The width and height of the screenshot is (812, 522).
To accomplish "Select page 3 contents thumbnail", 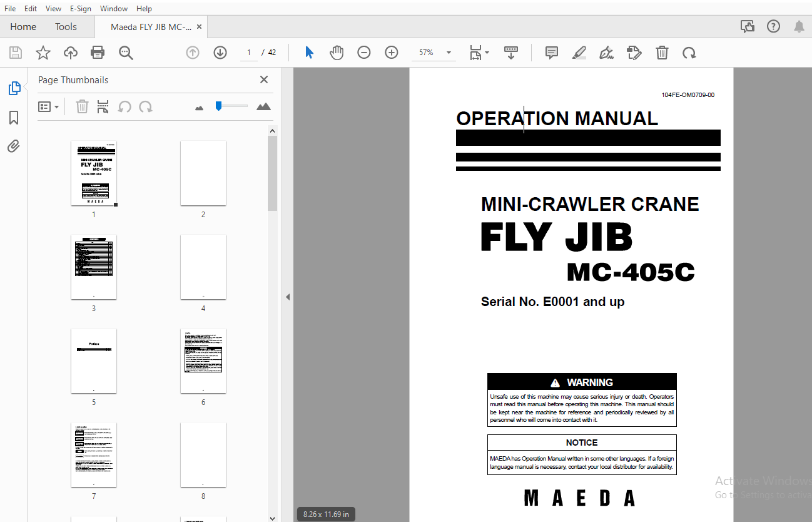I will point(94,267).
